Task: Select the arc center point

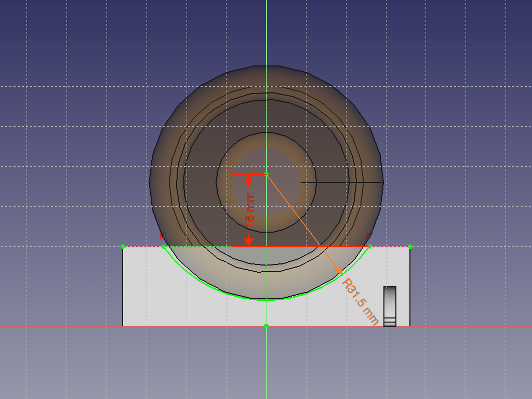Action: 267,175
